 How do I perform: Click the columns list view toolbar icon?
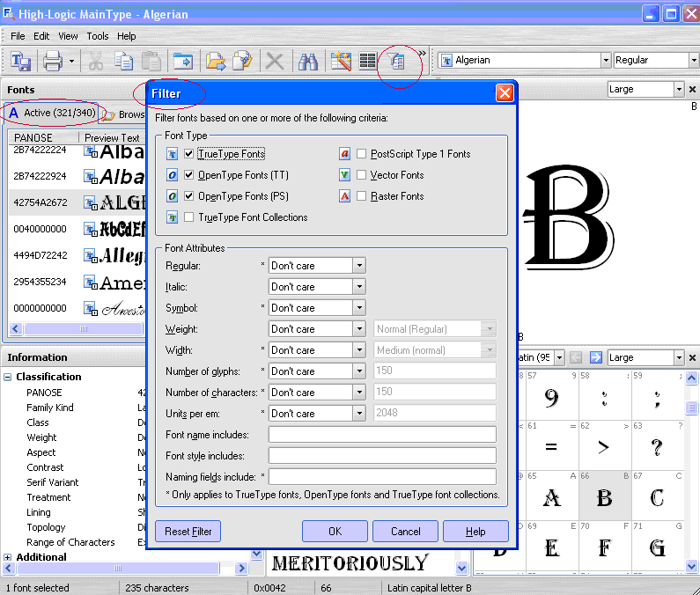pyautogui.click(x=367, y=61)
